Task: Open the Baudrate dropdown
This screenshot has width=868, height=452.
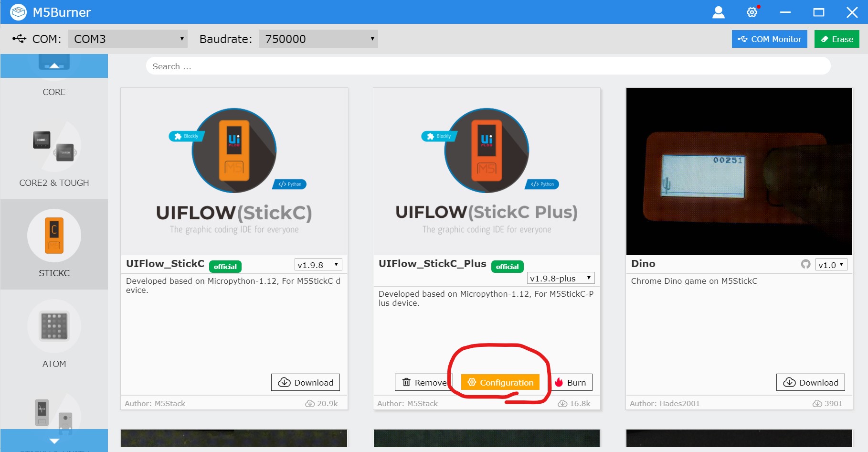Action: click(318, 39)
